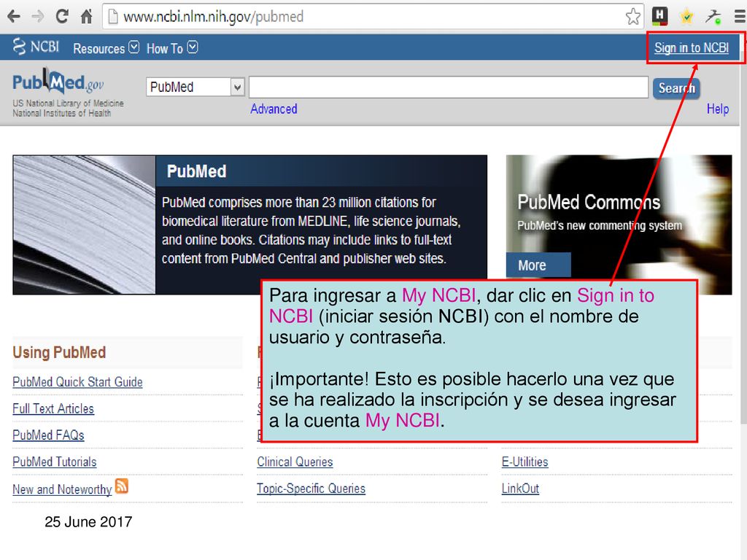Click the Search button
The width and height of the screenshot is (747, 560).
coord(676,88)
